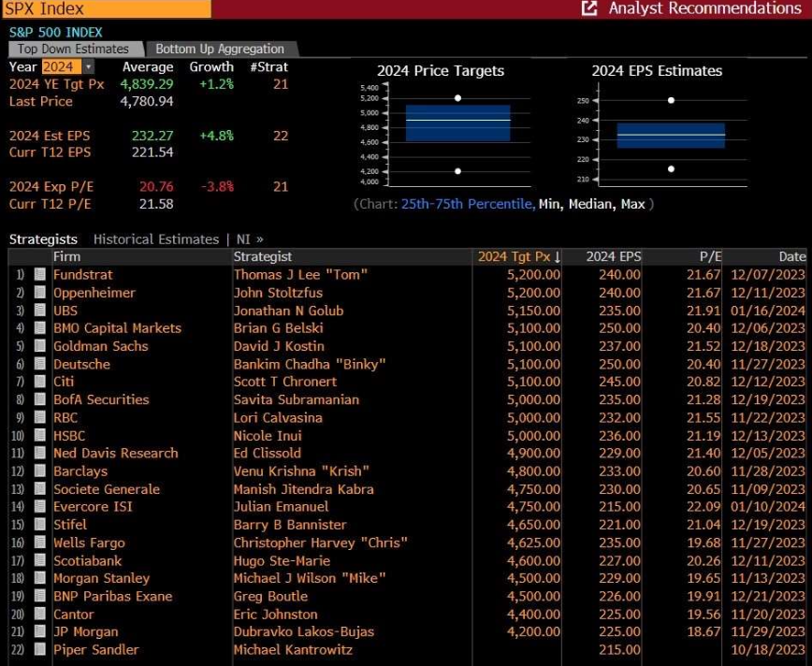
Task: Tick the checkbox for Barclays row
Action: pos(40,471)
